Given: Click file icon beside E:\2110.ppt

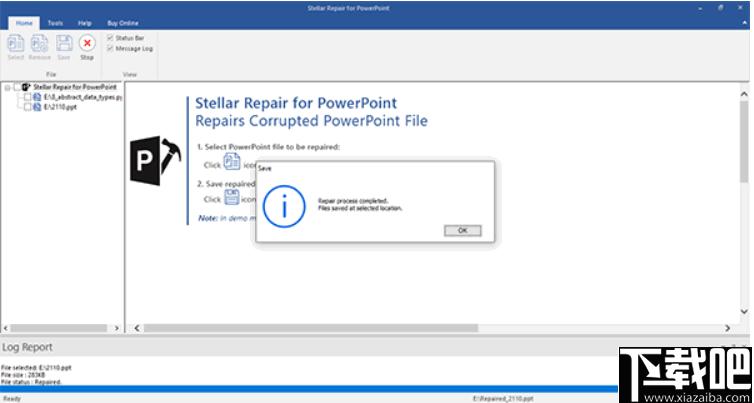Looking at the screenshot, I should tap(37, 107).
